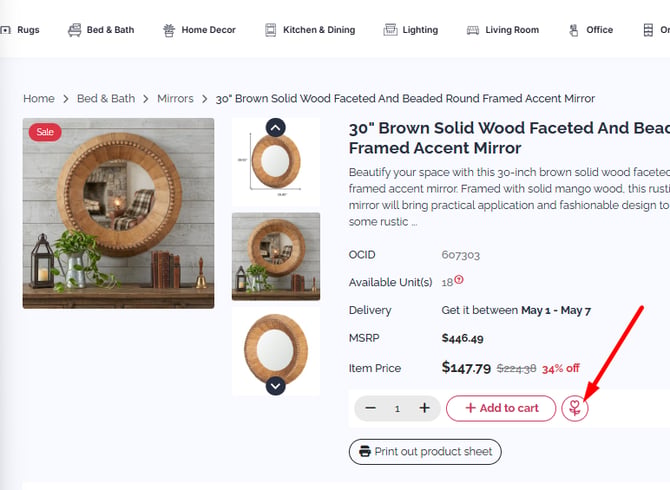Click the Office chair icon
This screenshot has height=490, width=670.
[573, 30]
